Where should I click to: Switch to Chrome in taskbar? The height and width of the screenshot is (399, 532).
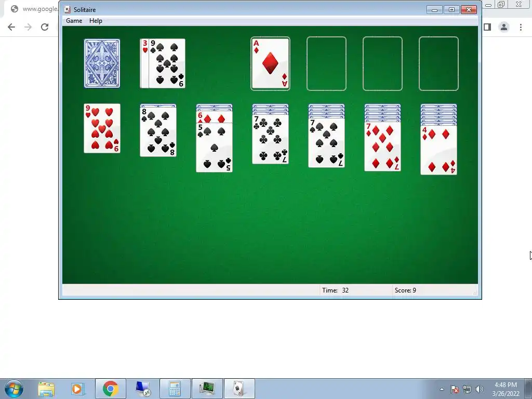click(111, 389)
